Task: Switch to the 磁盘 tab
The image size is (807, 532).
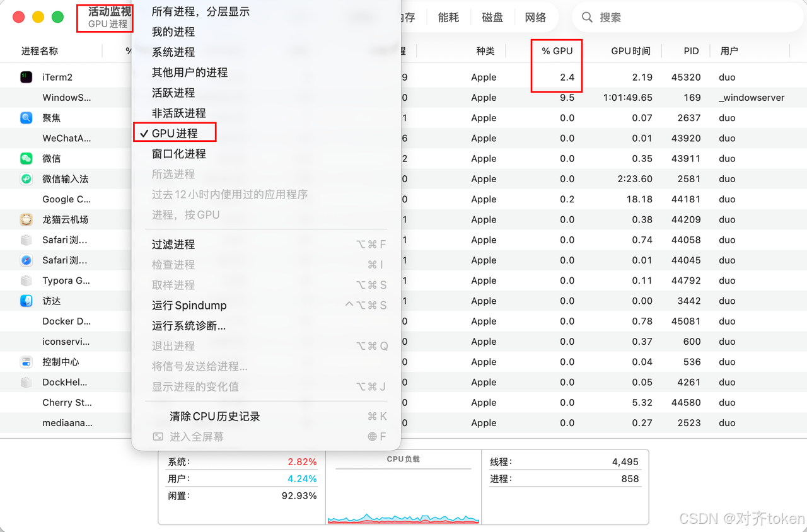Action: click(x=492, y=18)
